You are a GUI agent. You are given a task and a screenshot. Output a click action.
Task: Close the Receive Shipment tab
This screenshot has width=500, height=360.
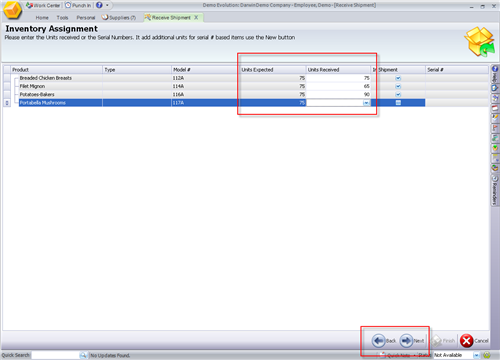[x=196, y=17]
